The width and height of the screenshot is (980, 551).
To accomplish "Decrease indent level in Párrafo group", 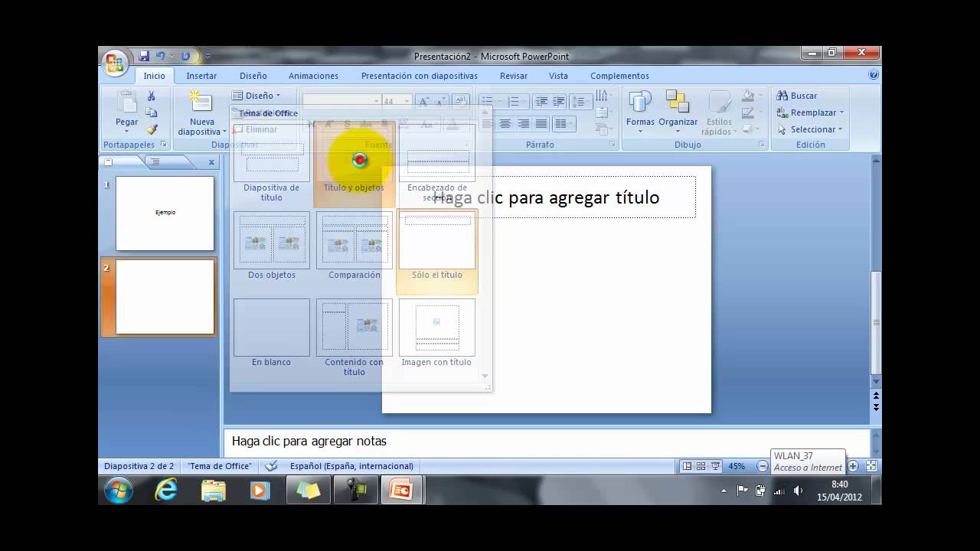I will click(542, 101).
